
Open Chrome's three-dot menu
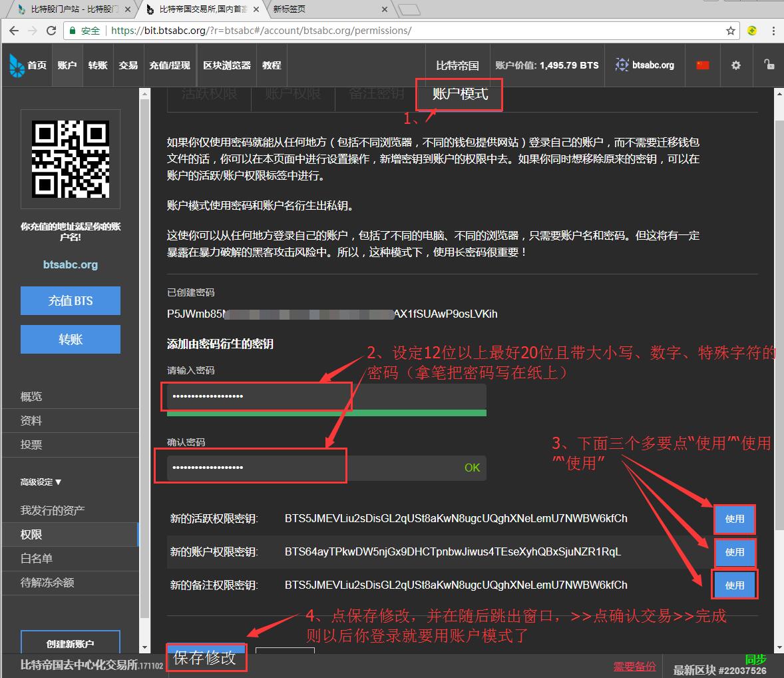pos(773,30)
